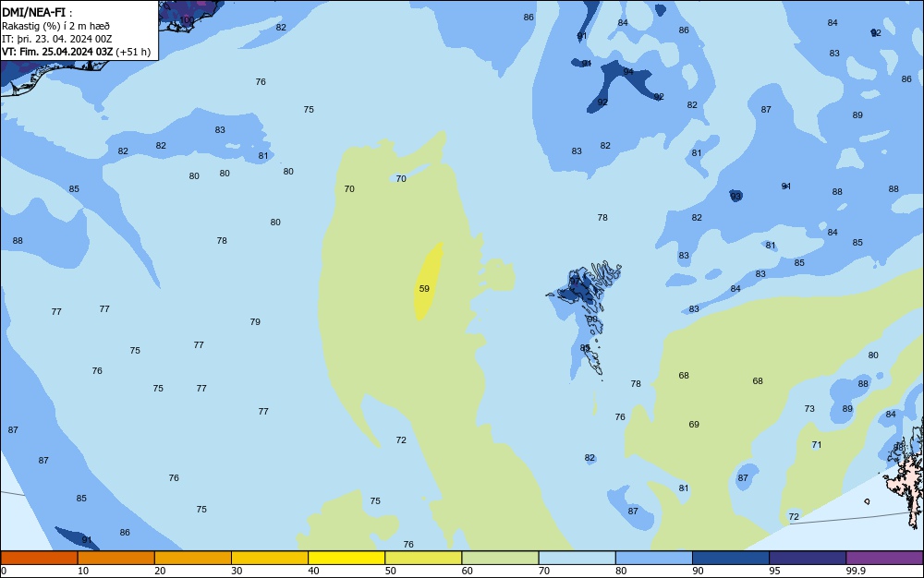Click the dark orange 0–10 legend swatch
This screenshot has width=924, height=578.
click(39, 558)
